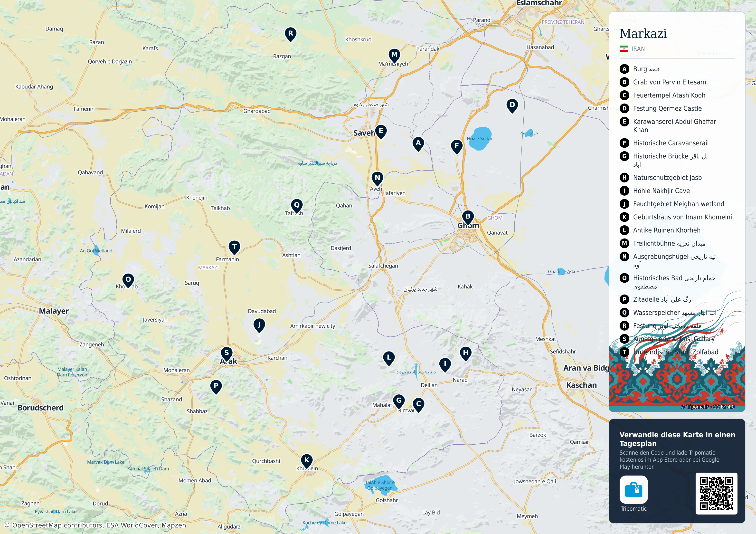Click the Tripomatic QR code
Image resolution: width=756 pixels, height=534 pixels.
tap(716, 494)
